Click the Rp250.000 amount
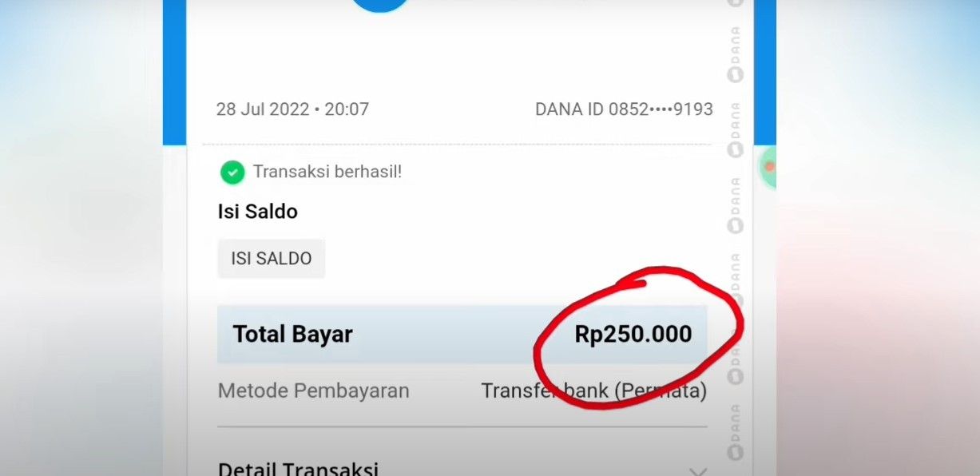The width and height of the screenshot is (980, 476). coord(633,334)
